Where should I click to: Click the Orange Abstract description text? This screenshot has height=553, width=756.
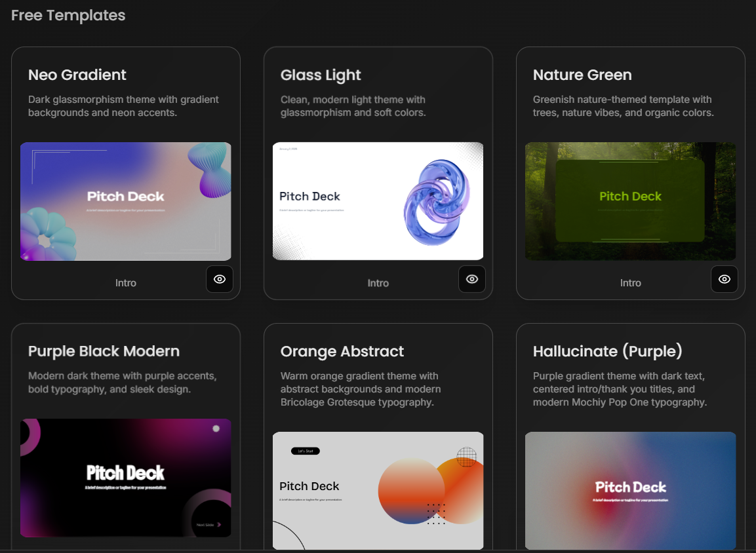coord(361,389)
